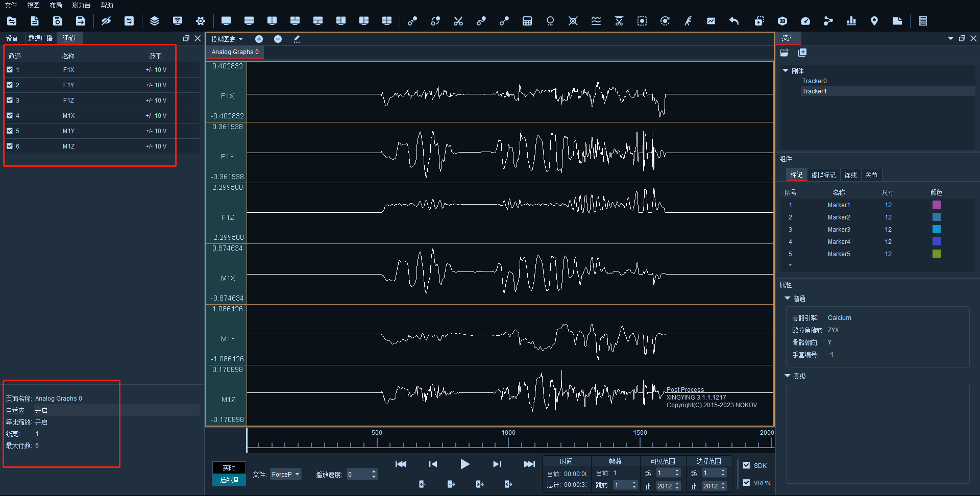Click the open folder icon in toolbar
The width and height of the screenshot is (980, 496).
12,21
